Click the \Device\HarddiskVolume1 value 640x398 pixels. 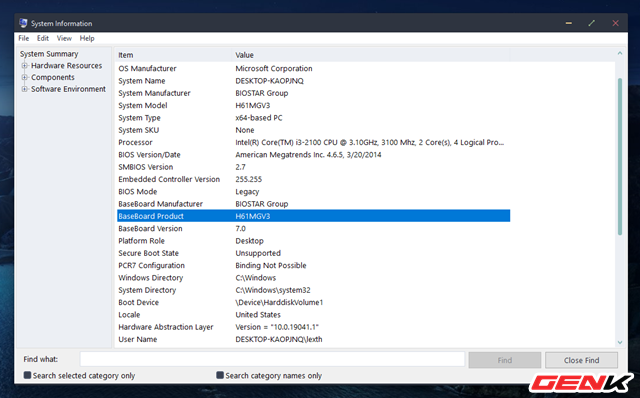[x=279, y=302]
